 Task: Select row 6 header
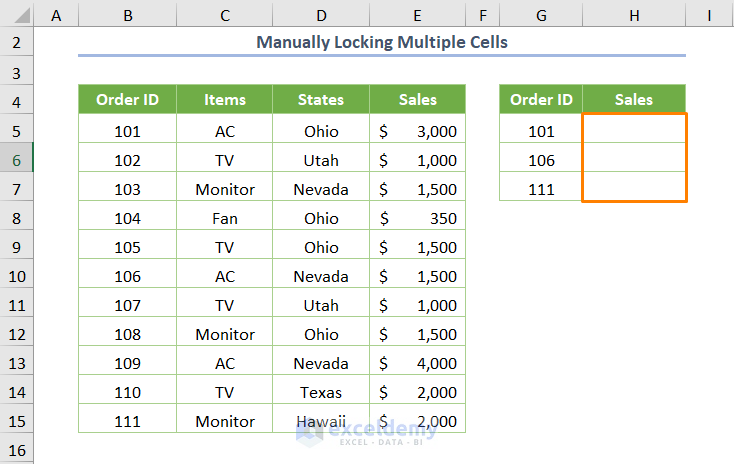tap(17, 160)
